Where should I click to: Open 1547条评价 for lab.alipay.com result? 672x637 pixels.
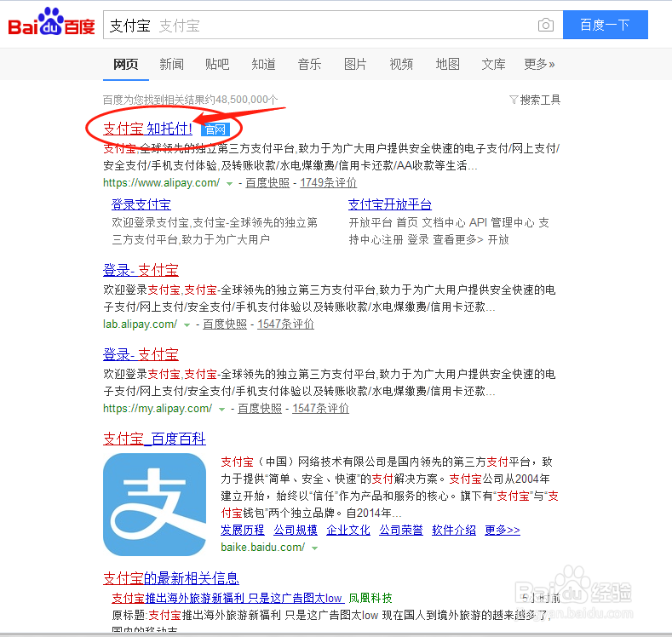(x=286, y=324)
